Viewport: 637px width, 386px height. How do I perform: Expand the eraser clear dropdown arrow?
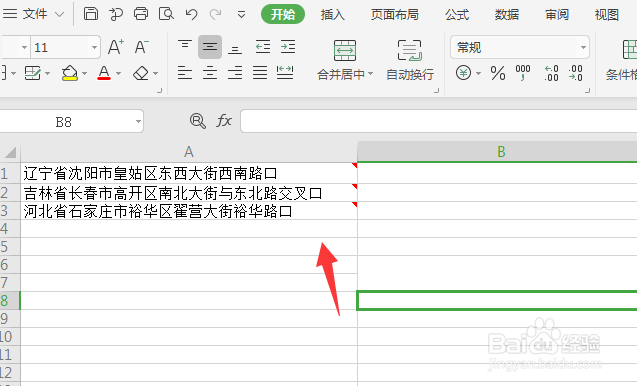pyautogui.click(x=156, y=74)
